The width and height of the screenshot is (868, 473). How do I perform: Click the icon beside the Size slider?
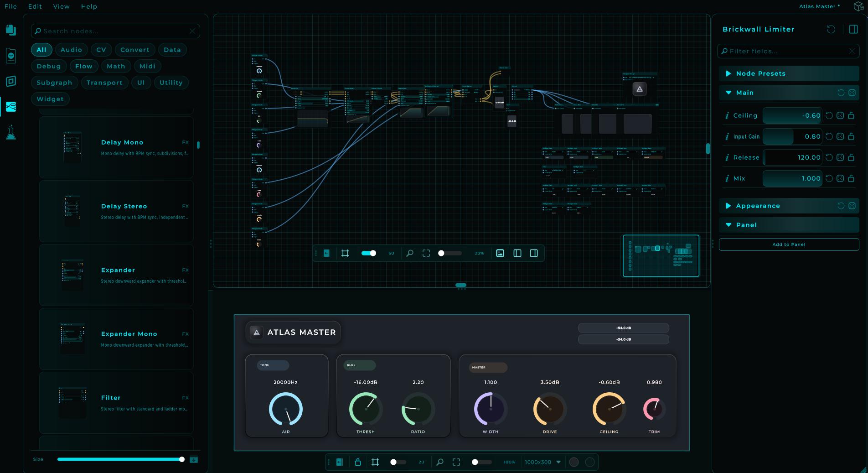click(x=194, y=459)
